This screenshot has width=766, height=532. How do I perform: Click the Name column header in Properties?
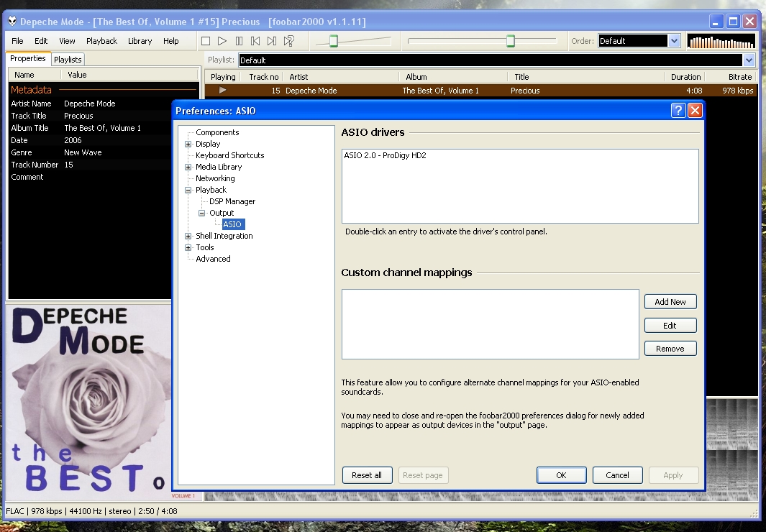35,75
